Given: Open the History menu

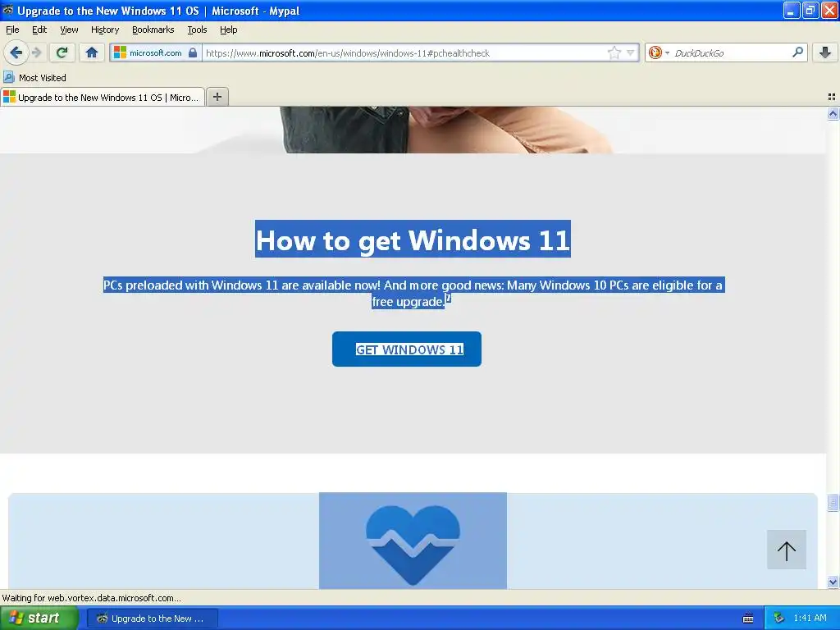Looking at the screenshot, I should 105,30.
